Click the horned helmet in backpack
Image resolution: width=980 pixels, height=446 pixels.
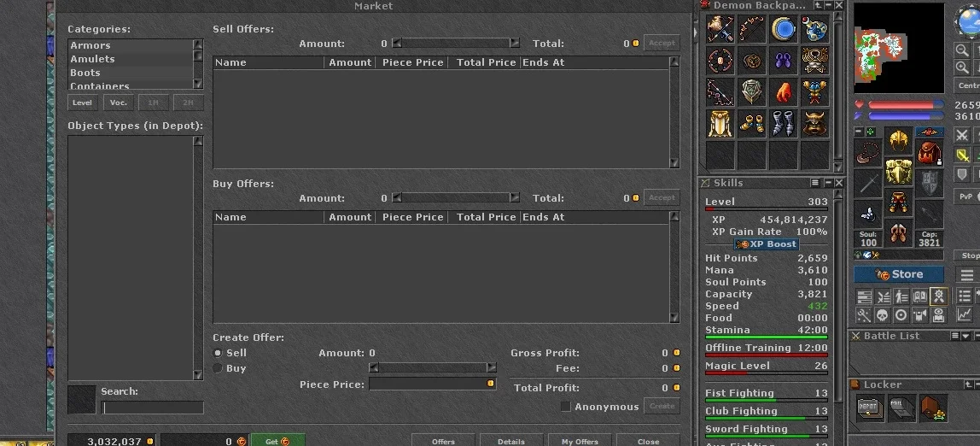815,123
